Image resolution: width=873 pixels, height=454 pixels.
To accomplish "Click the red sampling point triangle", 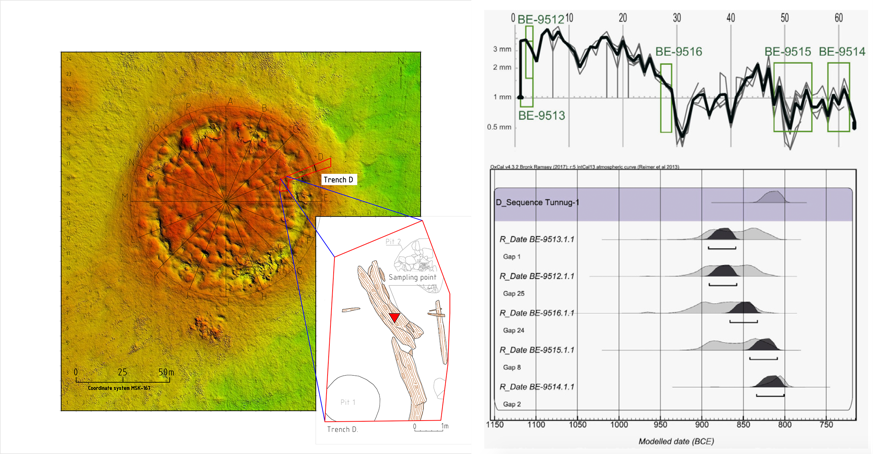I will pyautogui.click(x=394, y=317).
